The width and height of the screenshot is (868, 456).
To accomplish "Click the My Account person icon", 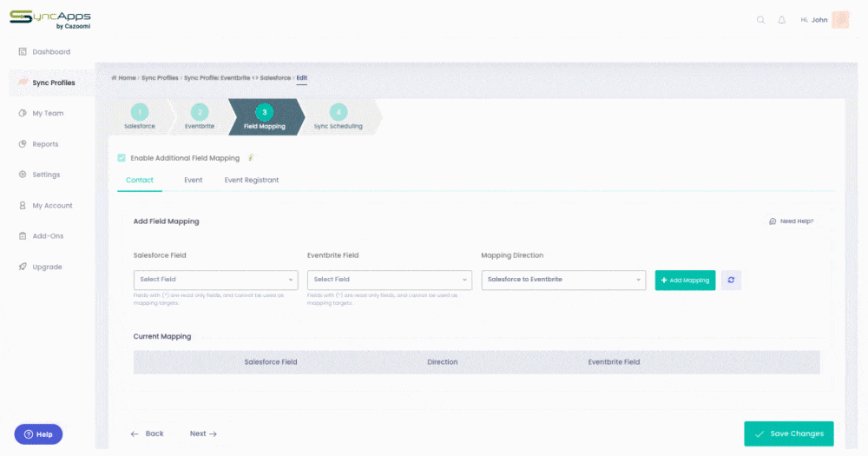I will coord(23,205).
